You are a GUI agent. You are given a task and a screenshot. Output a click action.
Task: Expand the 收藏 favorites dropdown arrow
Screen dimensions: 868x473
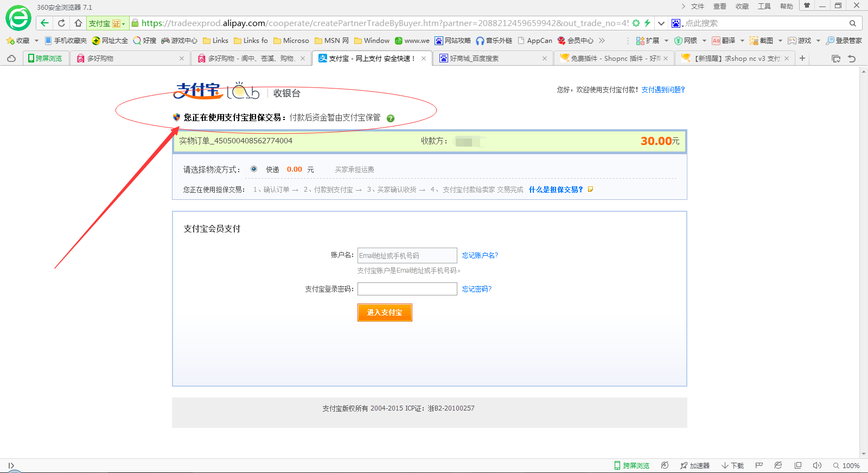click(x=36, y=41)
